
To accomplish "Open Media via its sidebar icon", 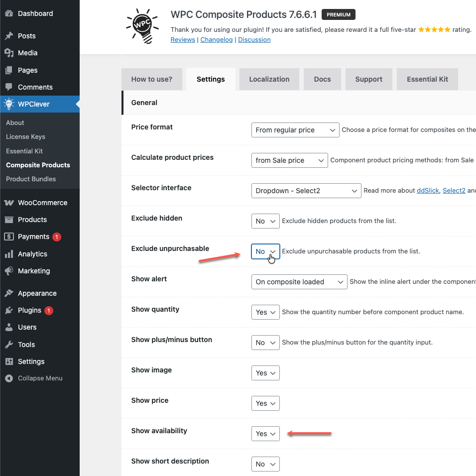I will click(x=9, y=53).
